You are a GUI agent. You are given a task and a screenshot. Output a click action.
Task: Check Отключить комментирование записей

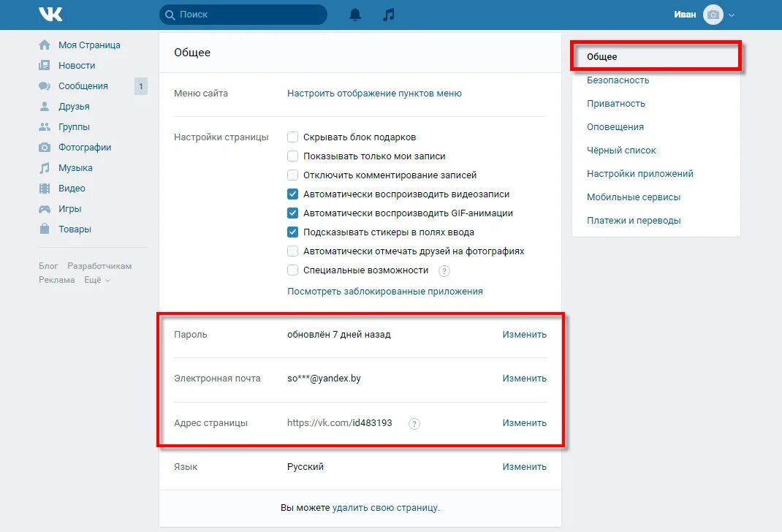[293, 175]
